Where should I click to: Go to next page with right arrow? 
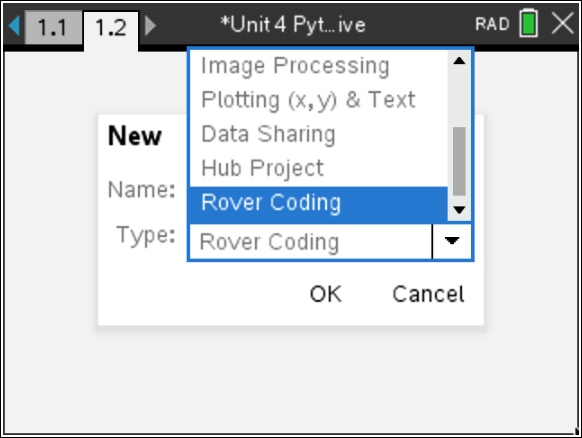(x=150, y=26)
